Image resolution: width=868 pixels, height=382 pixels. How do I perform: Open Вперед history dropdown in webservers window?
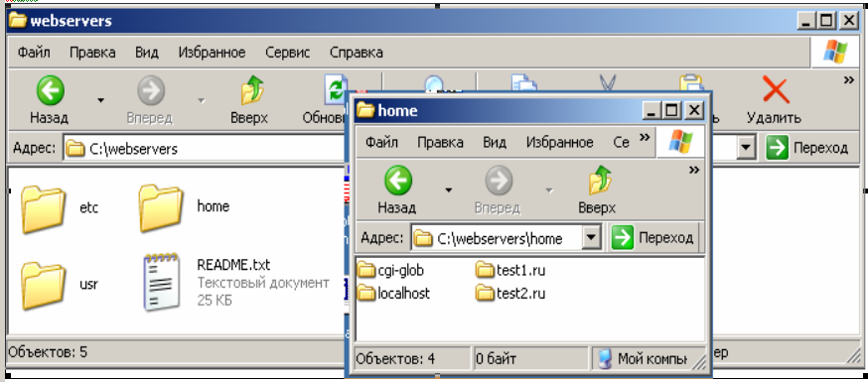coord(202,100)
